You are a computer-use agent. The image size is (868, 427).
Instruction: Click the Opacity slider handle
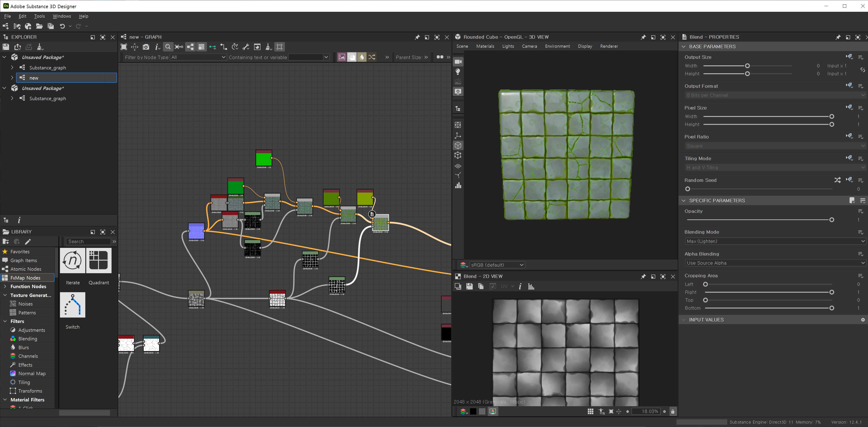(831, 220)
